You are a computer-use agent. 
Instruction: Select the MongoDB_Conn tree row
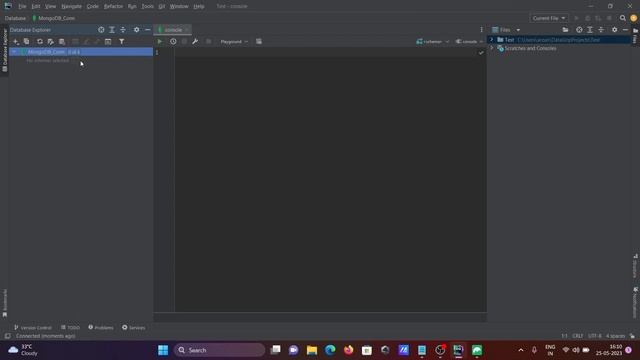click(x=81, y=52)
